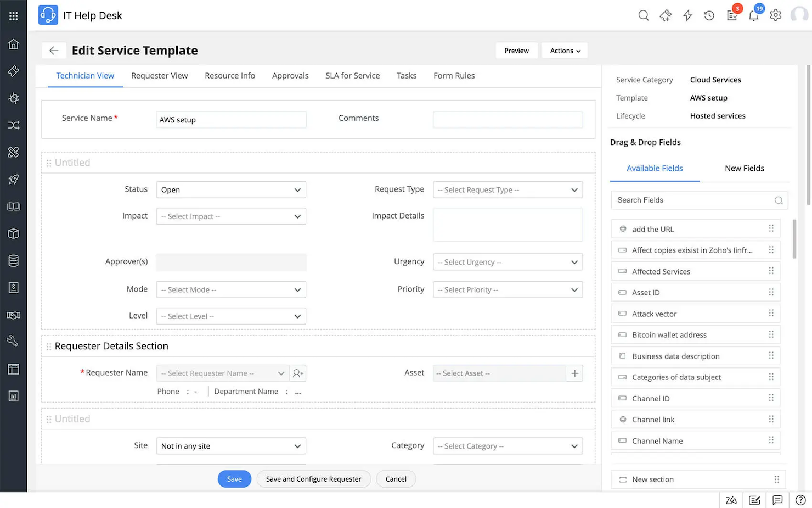812x508 pixels.
Task: Open the Solutions knowledge book icon
Action: (13, 206)
